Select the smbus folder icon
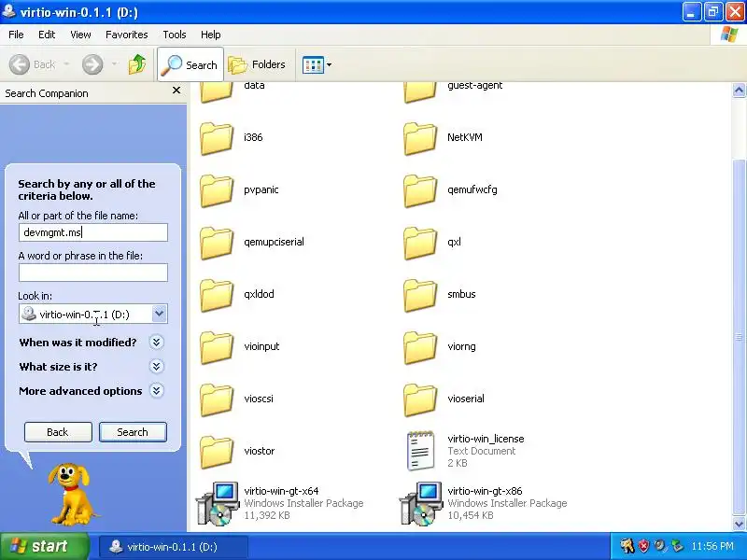The image size is (747, 560). (420, 296)
